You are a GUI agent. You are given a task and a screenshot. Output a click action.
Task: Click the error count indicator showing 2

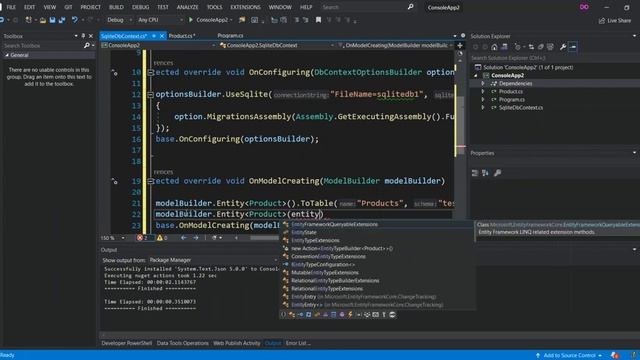pyautogui.click(x=142, y=238)
